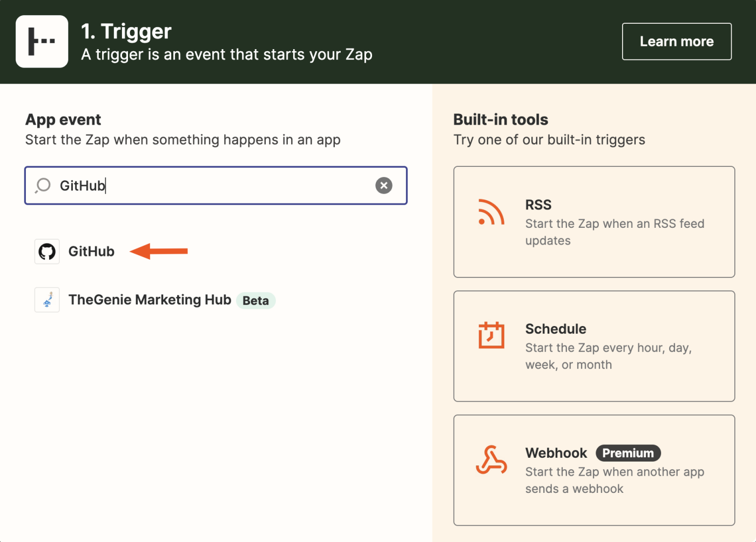Click the Built-in tools heading

point(501,119)
